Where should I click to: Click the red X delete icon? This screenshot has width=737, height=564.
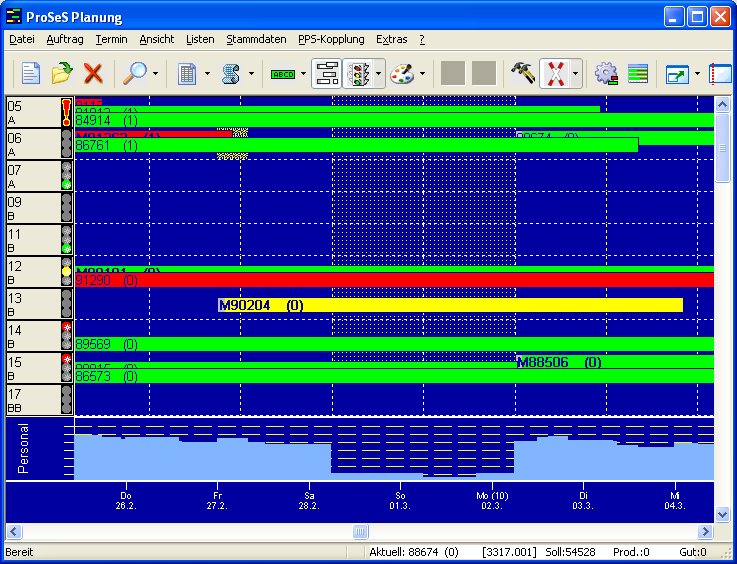pos(93,73)
